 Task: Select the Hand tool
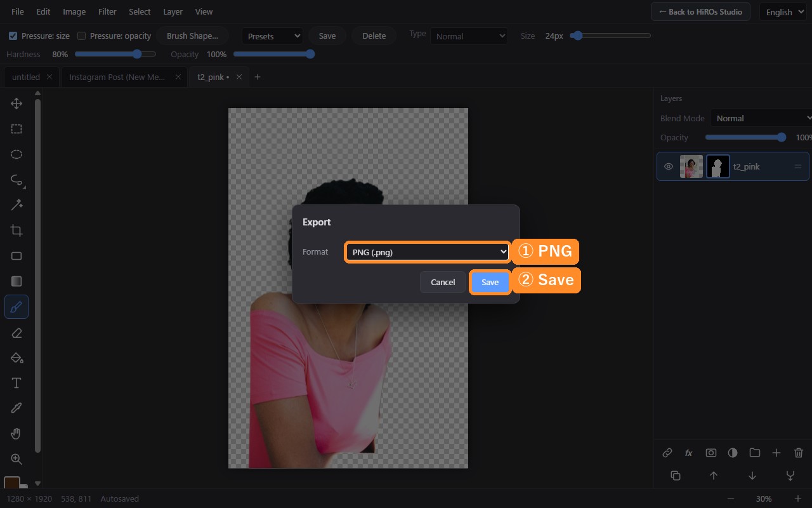click(16, 434)
